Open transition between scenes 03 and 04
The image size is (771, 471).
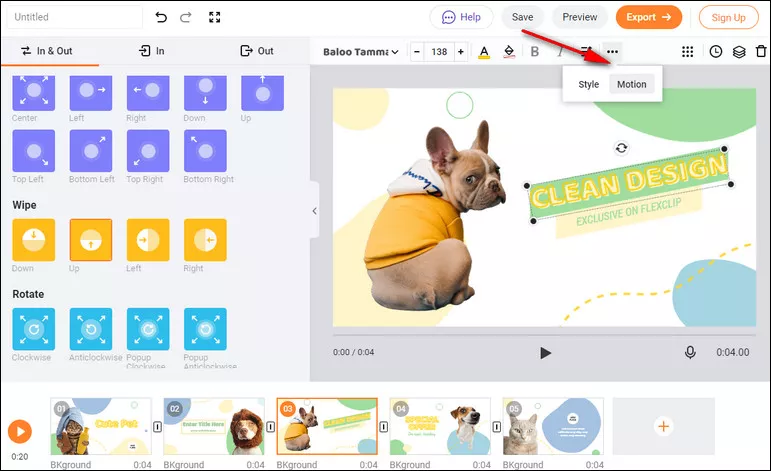coord(384,427)
